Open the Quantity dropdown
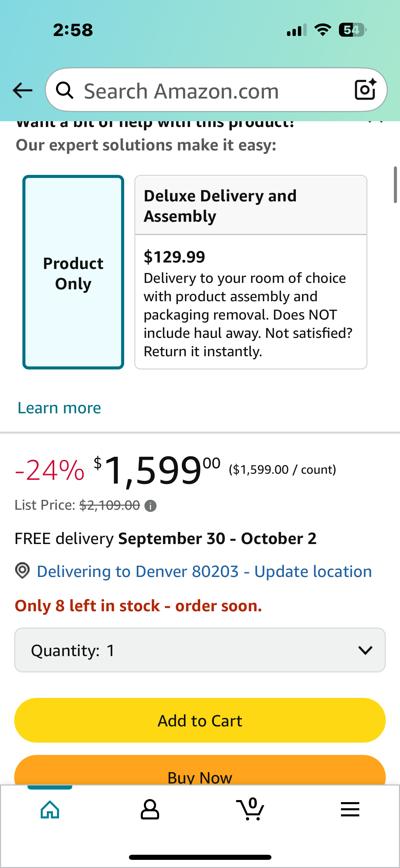Image resolution: width=400 pixels, height=868 pixels. (x=200, y=650)
